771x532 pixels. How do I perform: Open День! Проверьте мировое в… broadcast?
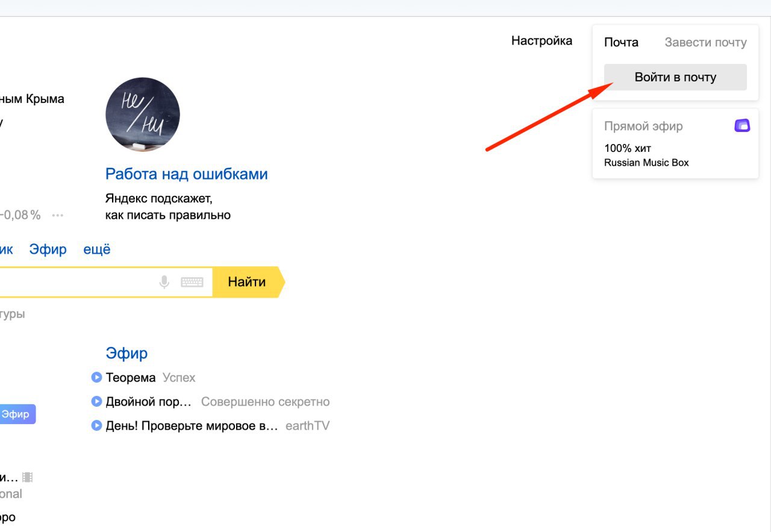click(192, 426)
